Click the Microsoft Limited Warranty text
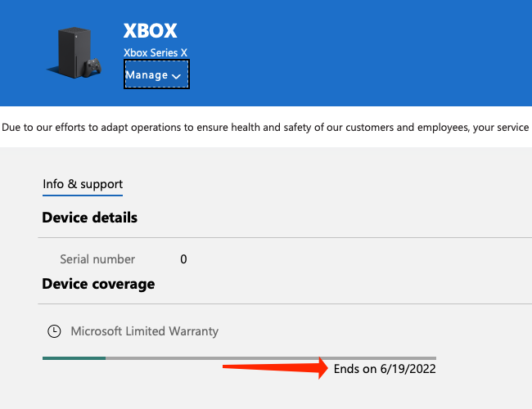 pyautogui.click(x=145, y=331)
